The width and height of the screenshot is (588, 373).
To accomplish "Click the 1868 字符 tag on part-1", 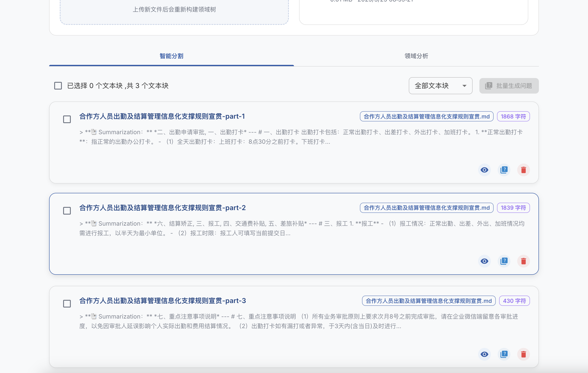I will (x=513, y=117).
